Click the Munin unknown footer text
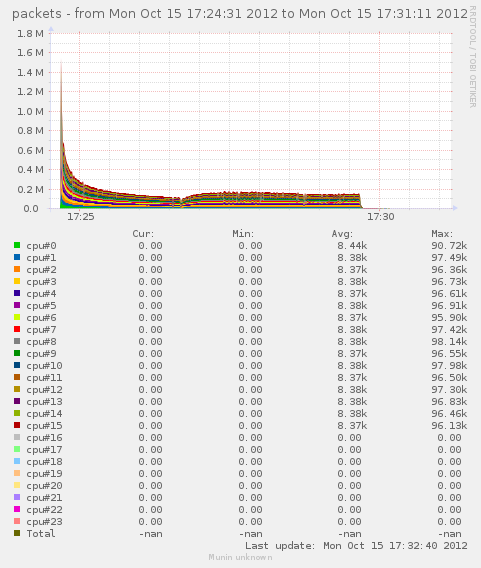 tap(240, 557)
